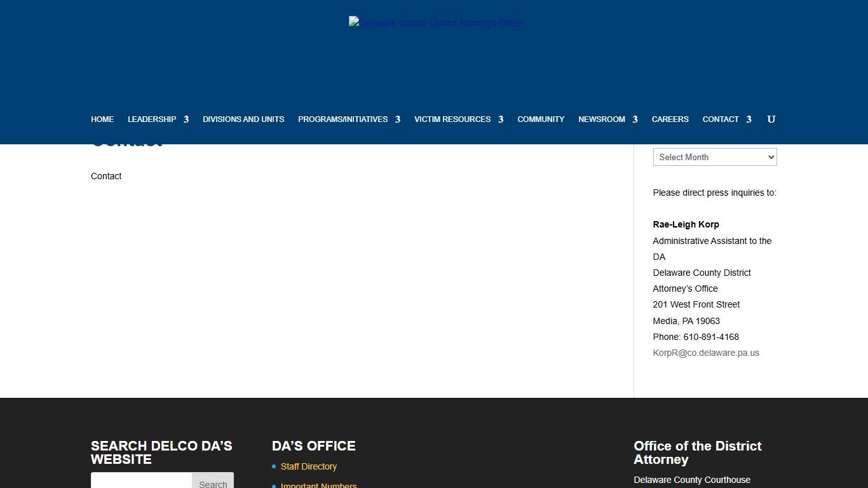Click the Delaware County DA Office logo
Image resolution: width=868 pixels, height=488 pixels.
coord(435,23)
